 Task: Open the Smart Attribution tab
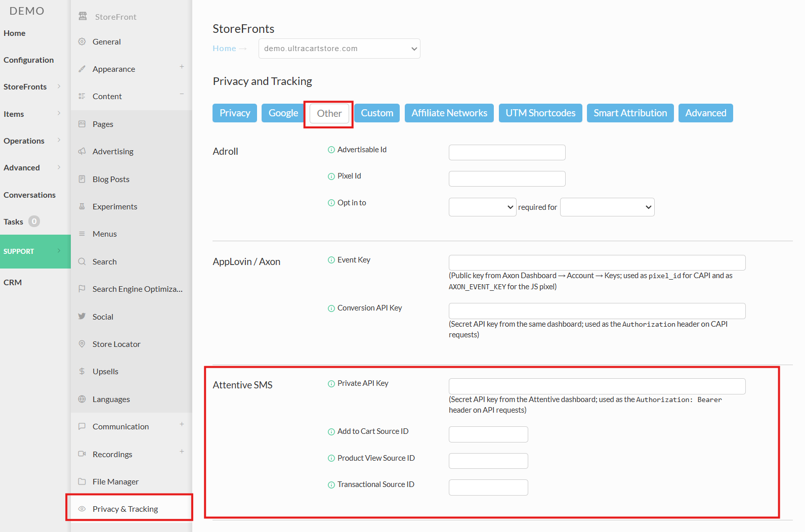click(x=630, y=113)
